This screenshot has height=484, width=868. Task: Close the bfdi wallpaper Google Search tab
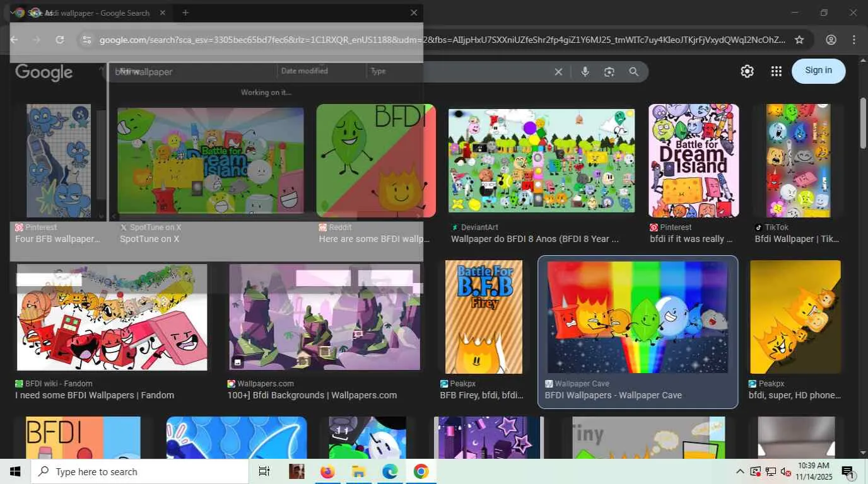163,13
